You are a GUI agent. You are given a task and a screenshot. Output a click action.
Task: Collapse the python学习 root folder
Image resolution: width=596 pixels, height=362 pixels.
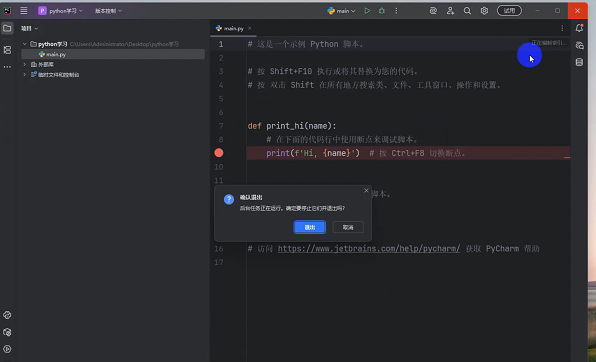click(x=24, y=44)
